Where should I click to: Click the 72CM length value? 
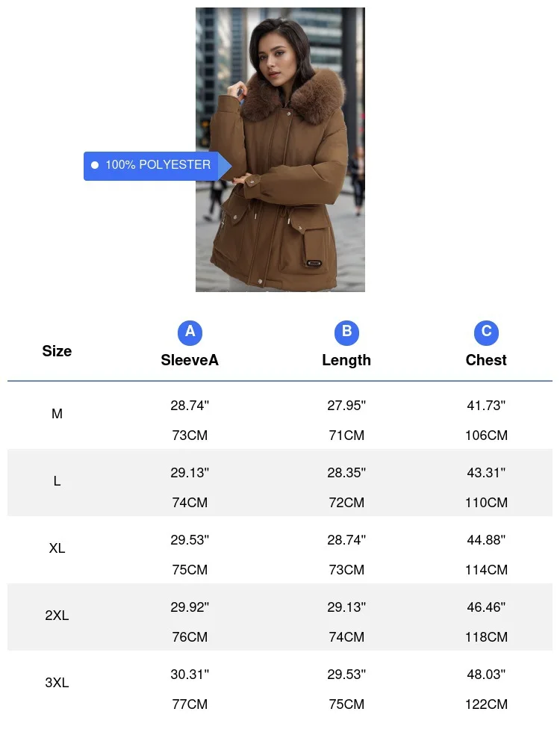346,503
